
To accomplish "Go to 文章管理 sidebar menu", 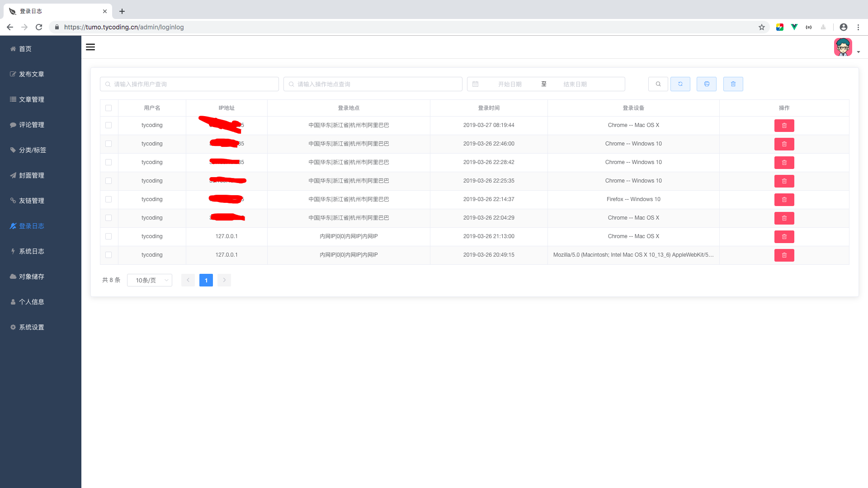I will pyautogui.click(x=32, y=99).
